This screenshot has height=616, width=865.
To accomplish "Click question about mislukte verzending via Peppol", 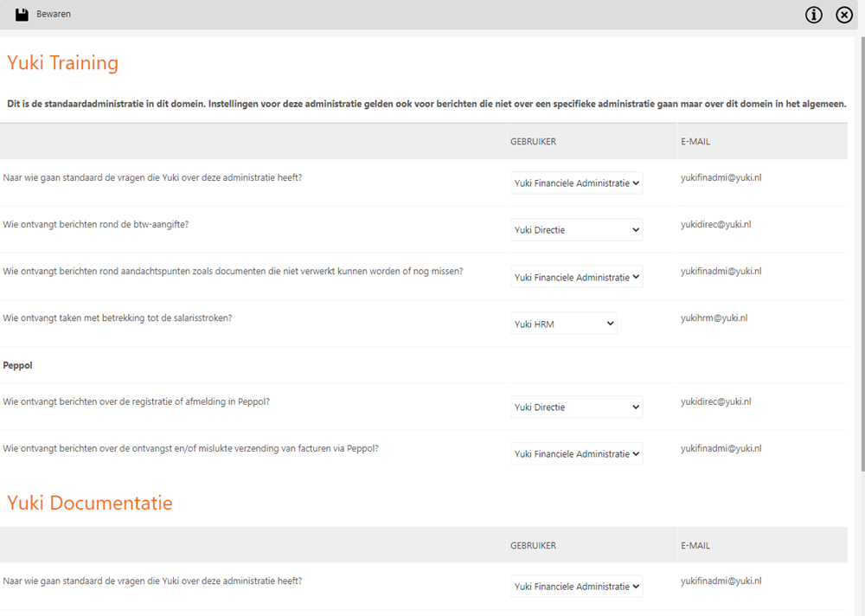I will coord(191,449).
